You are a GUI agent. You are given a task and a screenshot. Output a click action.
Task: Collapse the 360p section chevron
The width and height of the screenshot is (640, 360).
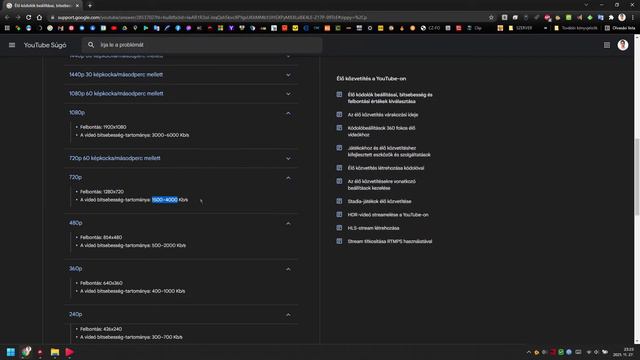[x=288, y=269]
